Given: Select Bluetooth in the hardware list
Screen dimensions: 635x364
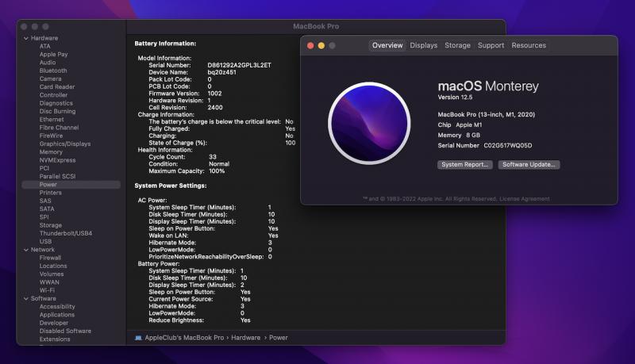Looking at the screenshot, I should pyautogui.click(x=53, y=71).
